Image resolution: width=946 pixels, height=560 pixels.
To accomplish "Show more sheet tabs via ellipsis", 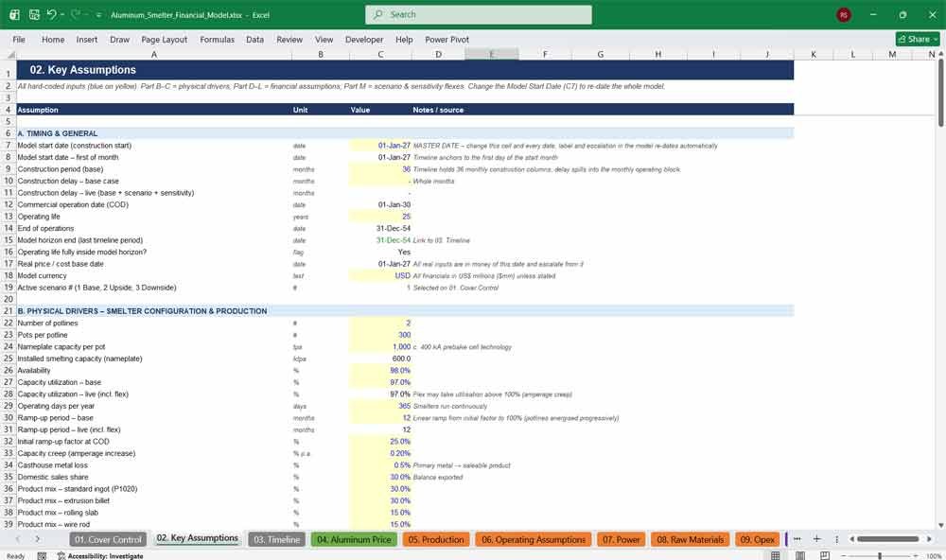I will pos(797,539).
